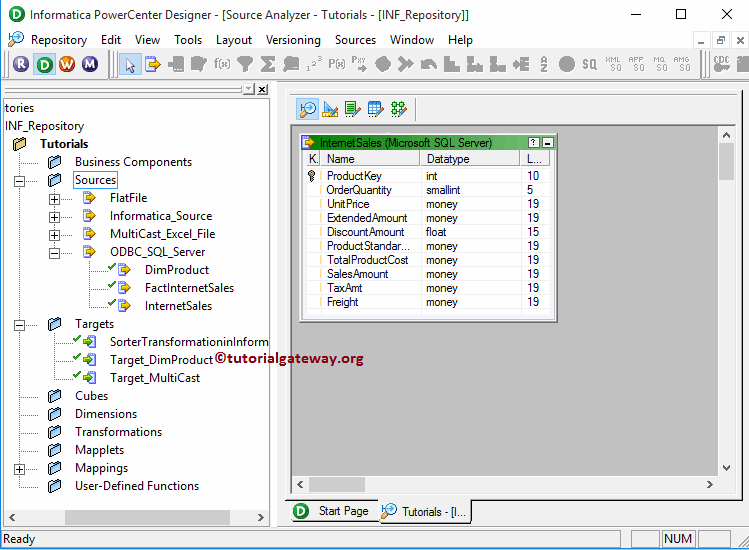The width and height of the screenshot is (749, 550).
Task: Expand the FlatFile source folder
Action: [x=54, y=198]
